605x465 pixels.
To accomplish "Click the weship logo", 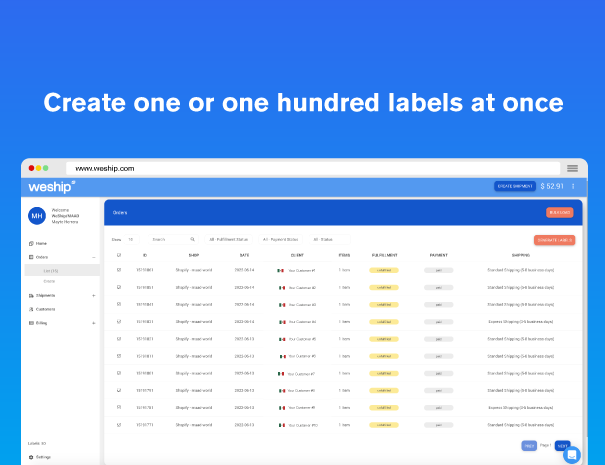I will tap(52, 187).
